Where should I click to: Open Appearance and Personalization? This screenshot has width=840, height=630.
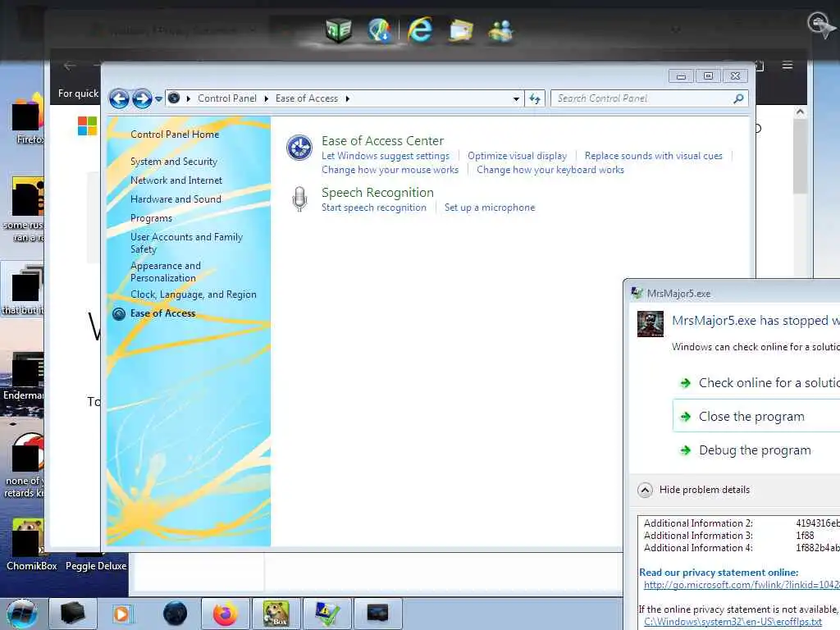click(166, 272)
